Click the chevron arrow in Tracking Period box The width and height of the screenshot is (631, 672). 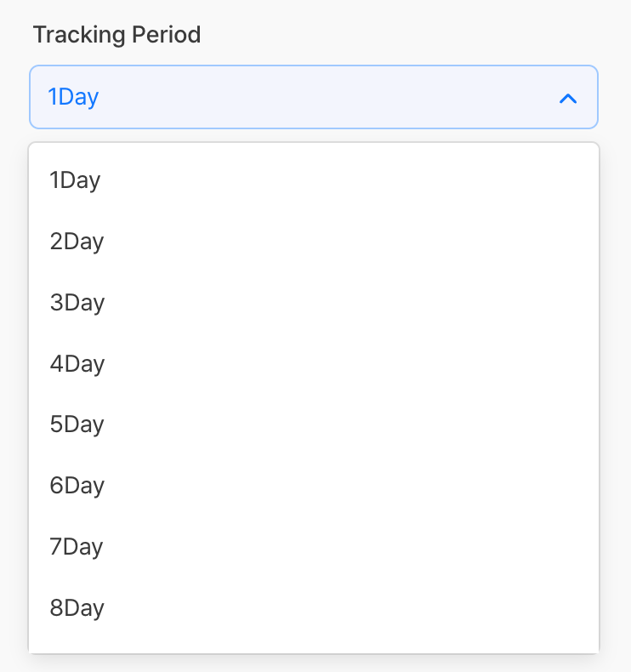tap(568, 99)
